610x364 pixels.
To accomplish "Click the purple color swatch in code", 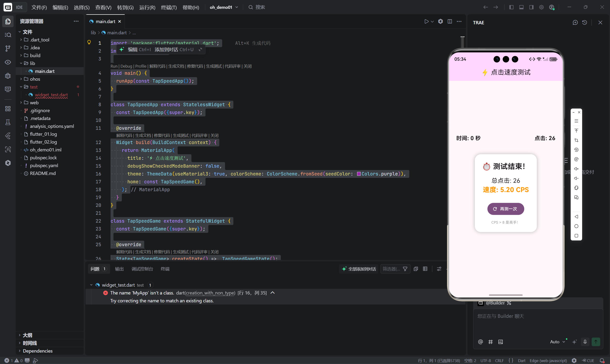I will pos(359,174).
